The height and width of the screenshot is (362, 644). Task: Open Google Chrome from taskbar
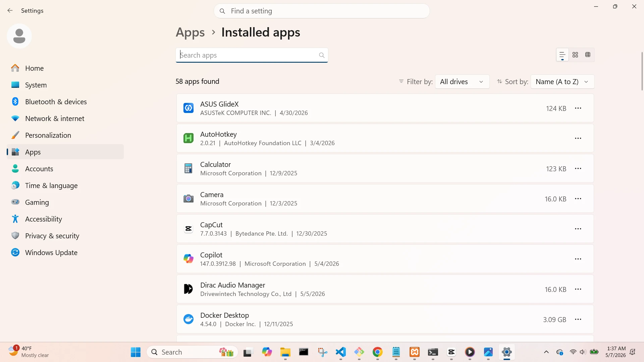point(378,352)
